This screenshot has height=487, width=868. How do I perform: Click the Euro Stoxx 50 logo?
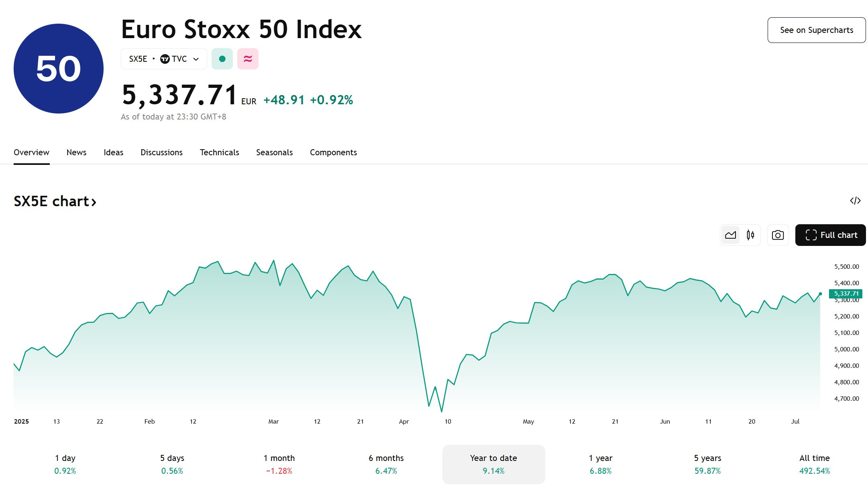pyautogui.click(x=59, y=69)
